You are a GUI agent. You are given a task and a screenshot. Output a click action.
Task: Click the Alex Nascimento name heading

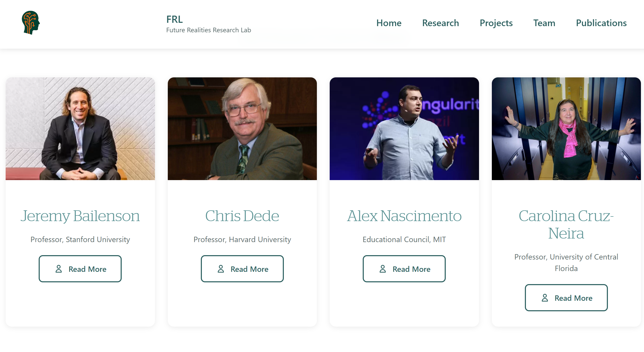click(x=404, y=216)
